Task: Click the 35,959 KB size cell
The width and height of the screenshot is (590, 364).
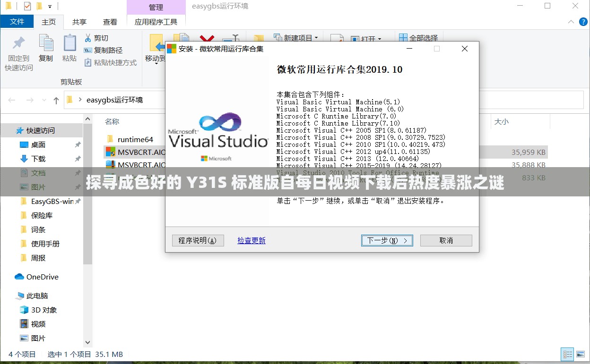Action: (529, 152)
